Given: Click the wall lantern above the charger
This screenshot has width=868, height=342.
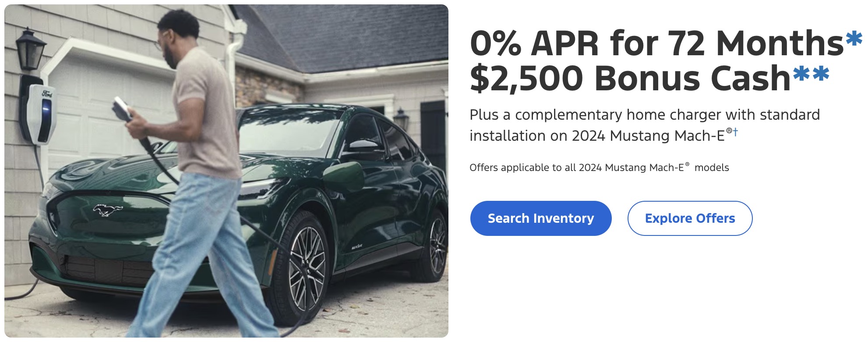Looking at the screenshot, I should coord(30,50).
